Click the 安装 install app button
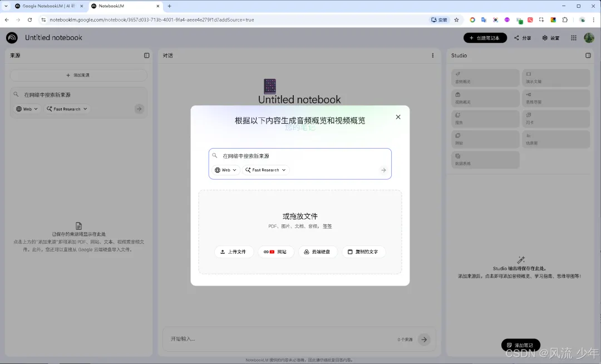This screenshot has width=601, height=364. point(439,20)
